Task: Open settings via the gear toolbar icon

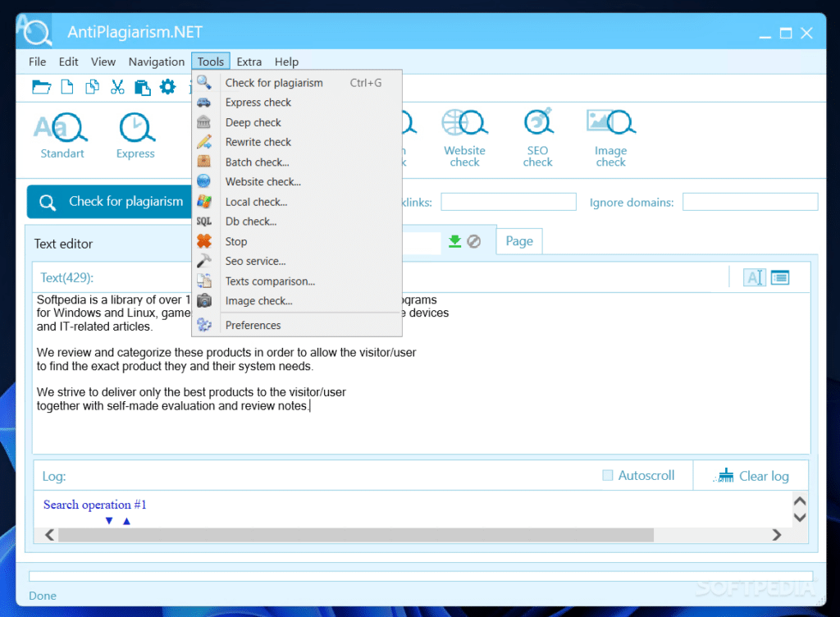Action: click(167, 87)
